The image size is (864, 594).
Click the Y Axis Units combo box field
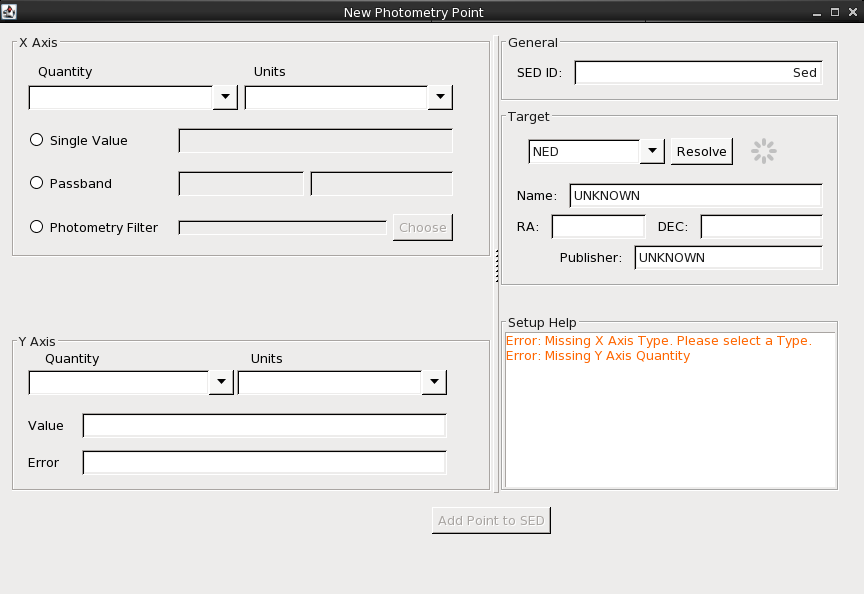tap(330, 382)
